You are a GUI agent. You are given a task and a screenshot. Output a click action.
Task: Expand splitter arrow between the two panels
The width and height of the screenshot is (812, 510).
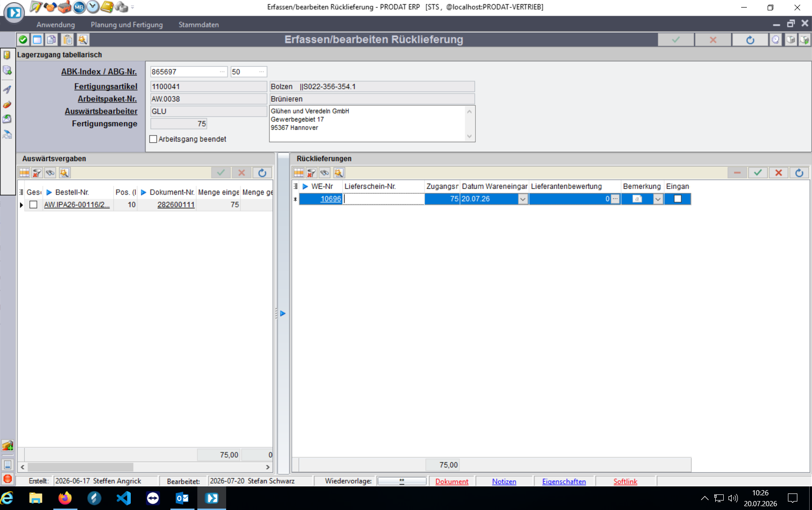283,314
